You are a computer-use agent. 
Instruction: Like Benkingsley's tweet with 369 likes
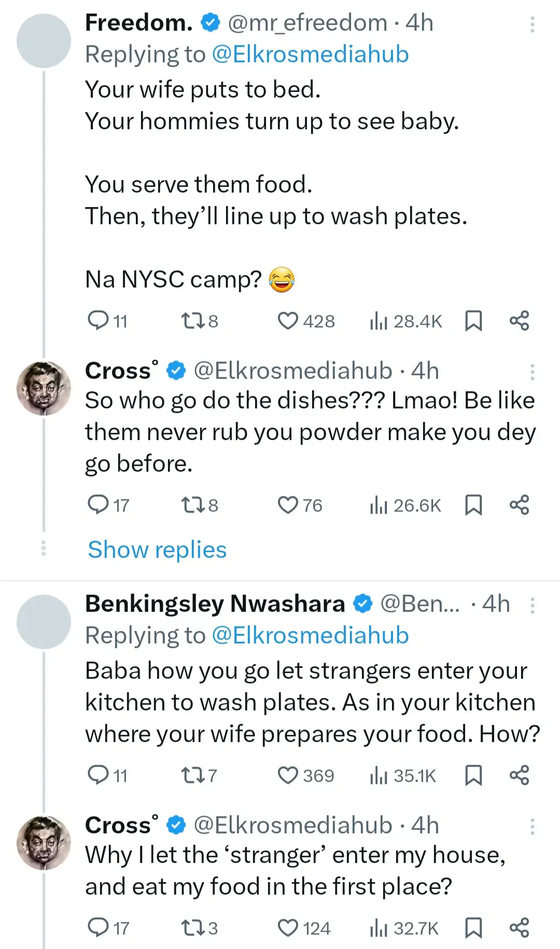(x=288, y=776)
